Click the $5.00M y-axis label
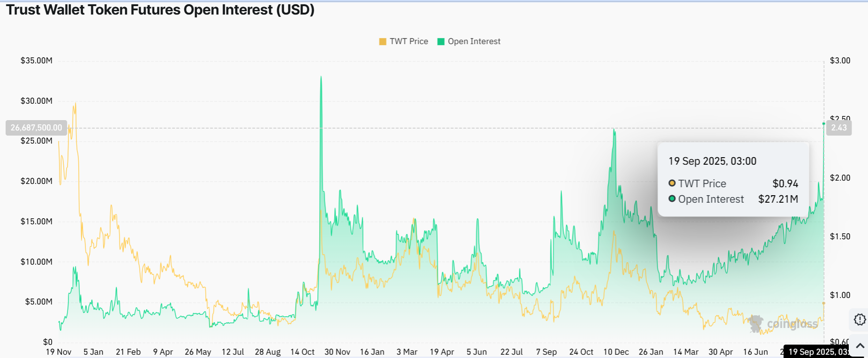The width and height of the screenshot is (868, 358). [x=38, y=302]
